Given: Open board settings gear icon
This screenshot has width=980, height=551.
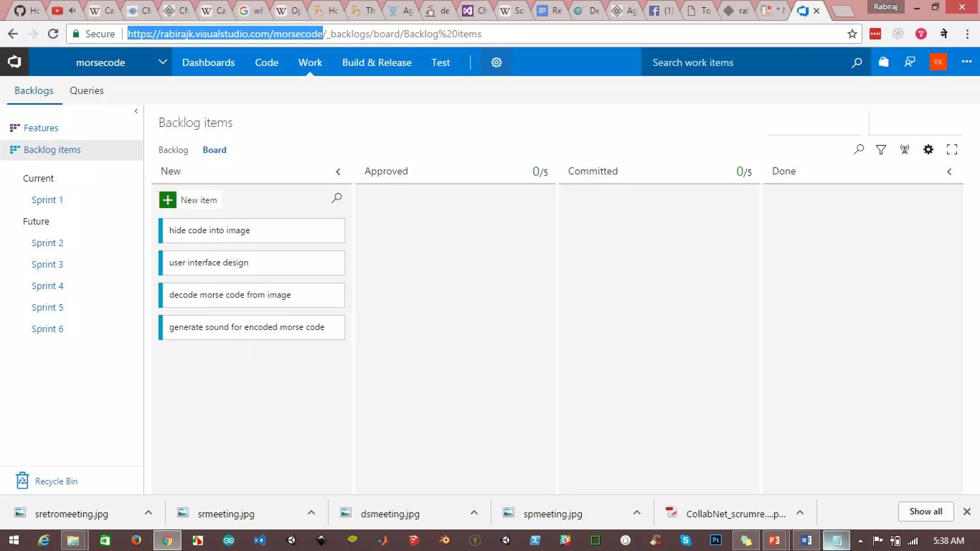Looking at the screenshot, I should (928, 150).
